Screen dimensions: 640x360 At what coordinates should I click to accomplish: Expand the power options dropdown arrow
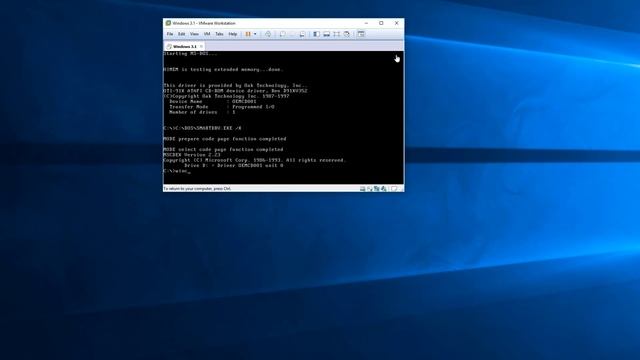pos(255,34)
